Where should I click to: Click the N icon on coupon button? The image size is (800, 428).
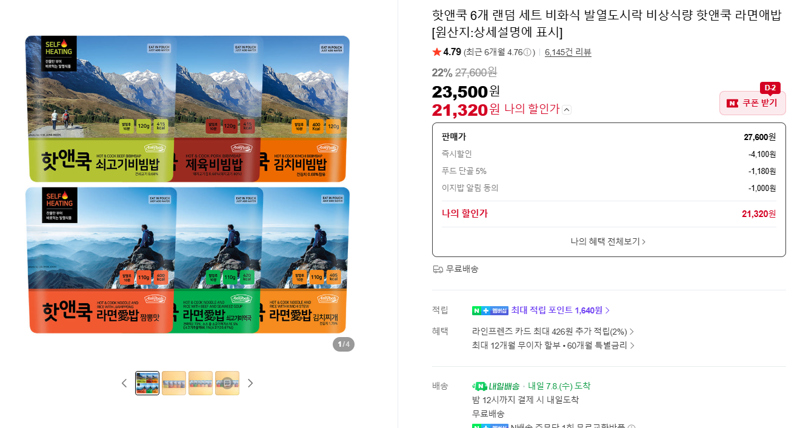point(733,104)
